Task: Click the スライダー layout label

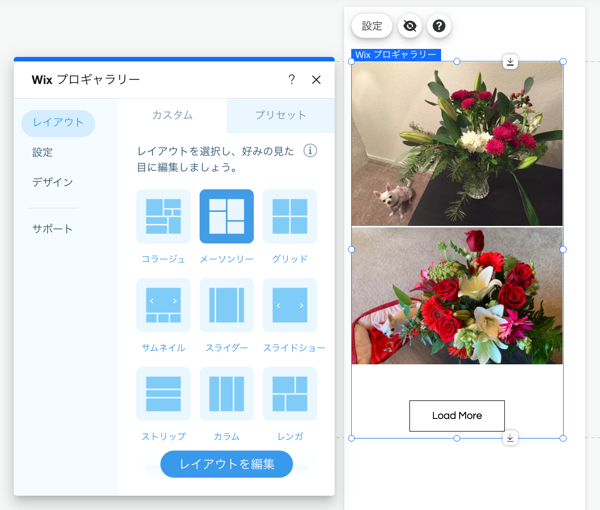Action: 227,348
